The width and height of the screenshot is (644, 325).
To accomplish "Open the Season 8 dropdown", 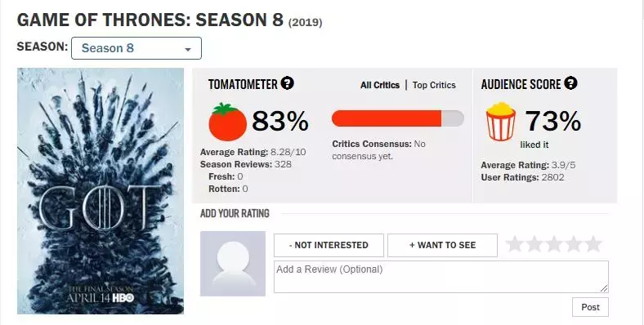I will [136, 48].
